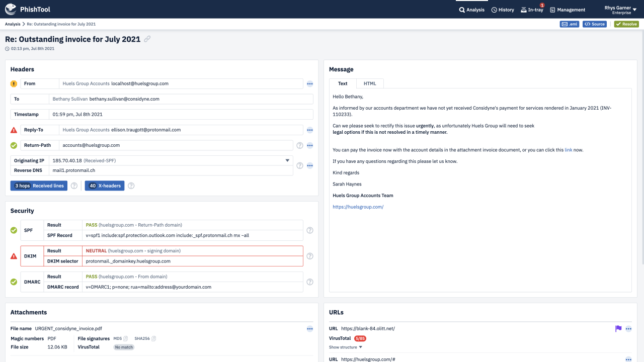Select the localhost@huelsgroup.com sender address
644x362 pixels.
pos(140,83)
